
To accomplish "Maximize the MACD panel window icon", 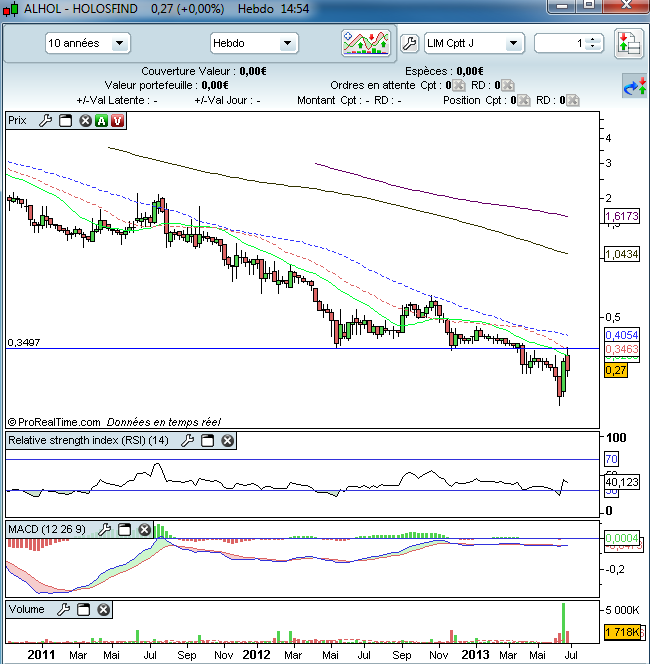I will click(x=124, y=529).
